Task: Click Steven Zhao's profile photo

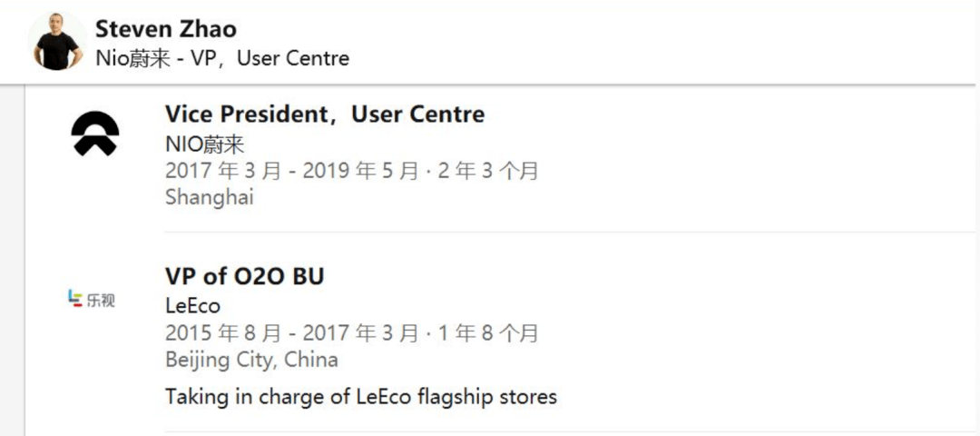Action: 57,41
